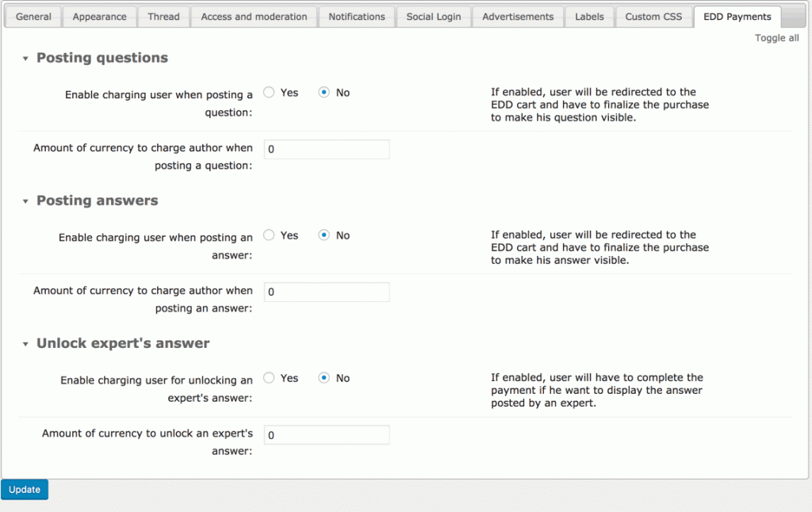
Task: Select No for charging when posting a question
Action: pos(324,92)
